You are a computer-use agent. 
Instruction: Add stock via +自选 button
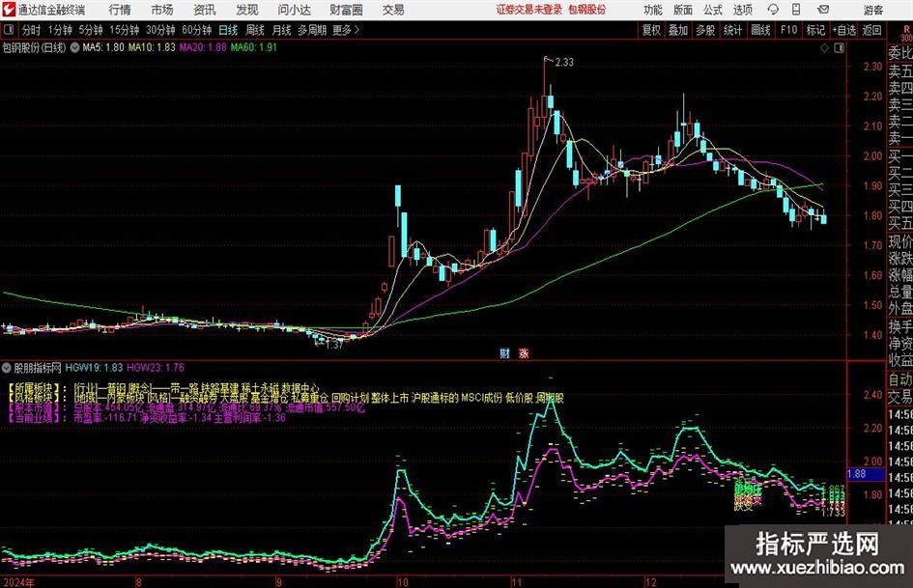coord(844,30)
